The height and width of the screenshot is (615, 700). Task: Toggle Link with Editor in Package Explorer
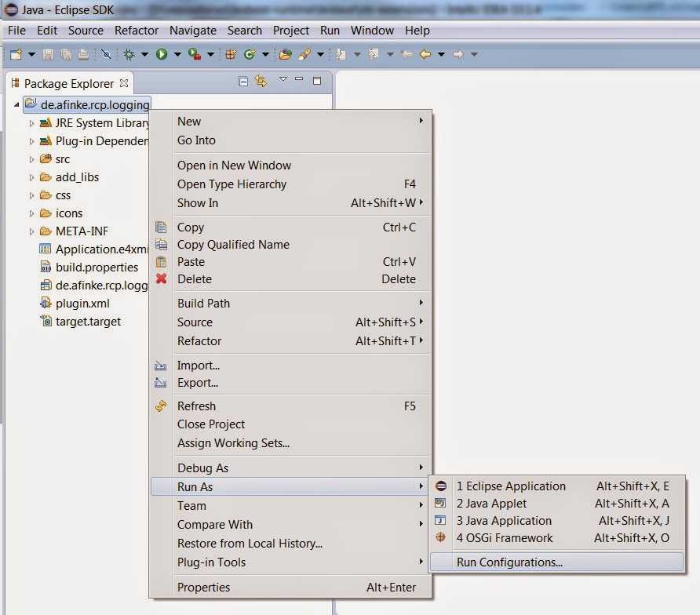click(x=261, y=82)
